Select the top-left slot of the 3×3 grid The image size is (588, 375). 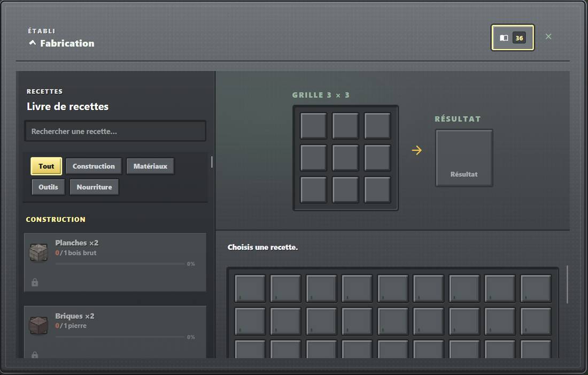click(x=313, y=126)
